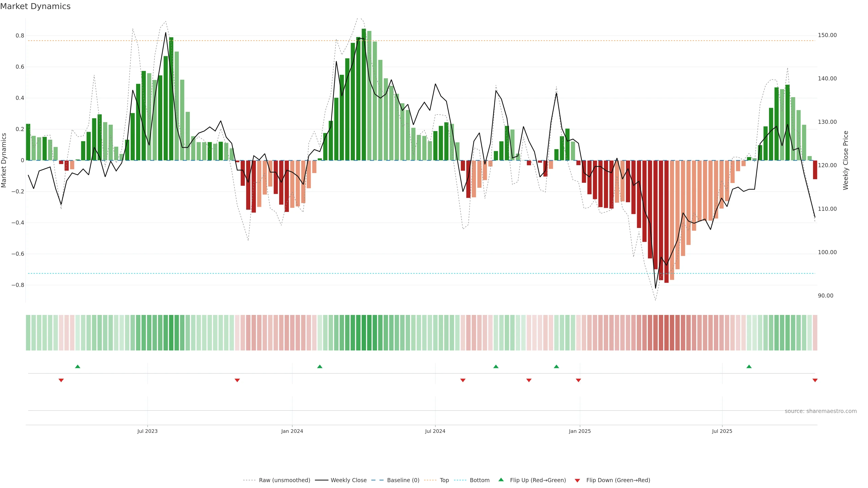Click the last red Flip Down marker at far right

815,380
